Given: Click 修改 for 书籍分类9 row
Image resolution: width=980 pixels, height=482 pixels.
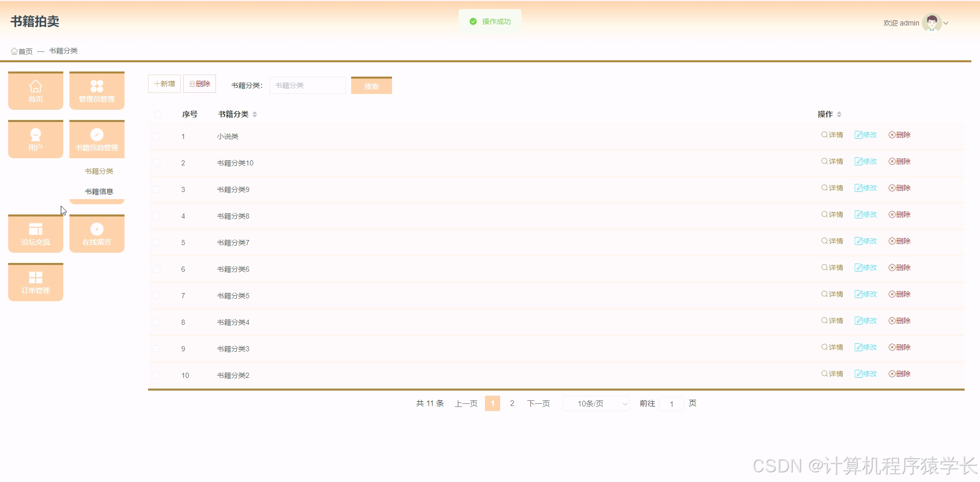Looking at the screenshot, I should pyautogui.click(x=866, y=188).
